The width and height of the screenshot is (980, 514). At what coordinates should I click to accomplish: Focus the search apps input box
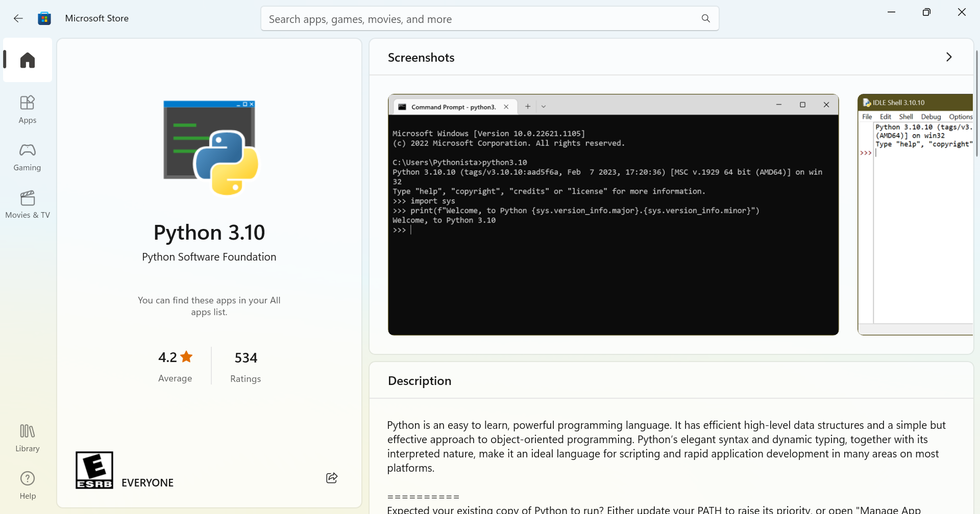click(480, 19)
